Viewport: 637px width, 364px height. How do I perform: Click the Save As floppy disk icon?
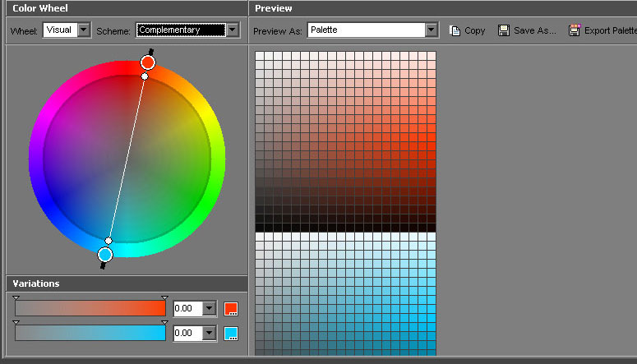click(504, 30)
